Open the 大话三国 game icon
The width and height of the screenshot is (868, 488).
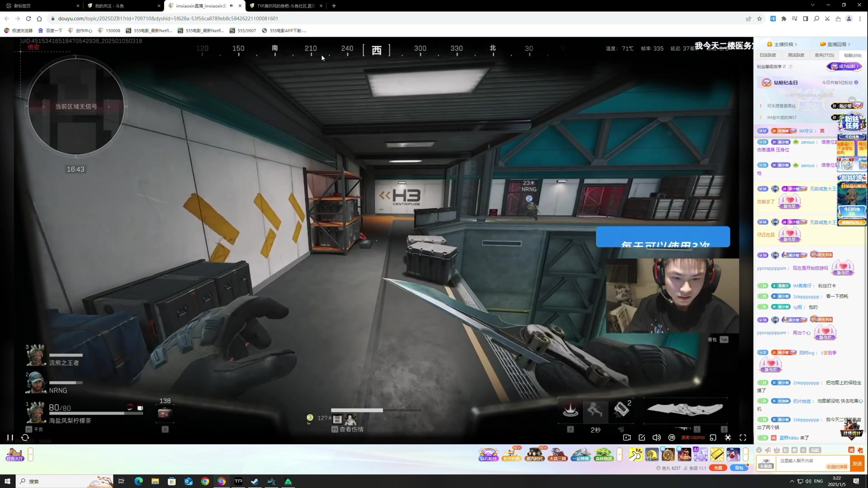tap(557, 454)
